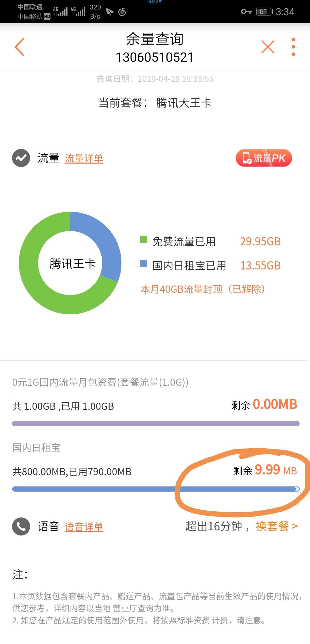Open the three-dot more options menu

click(293, 47)
